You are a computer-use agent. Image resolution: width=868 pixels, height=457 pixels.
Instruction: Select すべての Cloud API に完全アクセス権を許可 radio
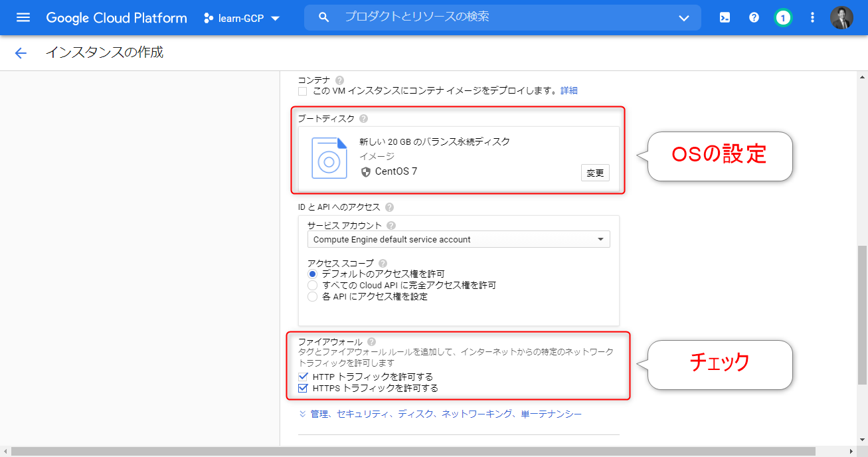coord(313,285)
